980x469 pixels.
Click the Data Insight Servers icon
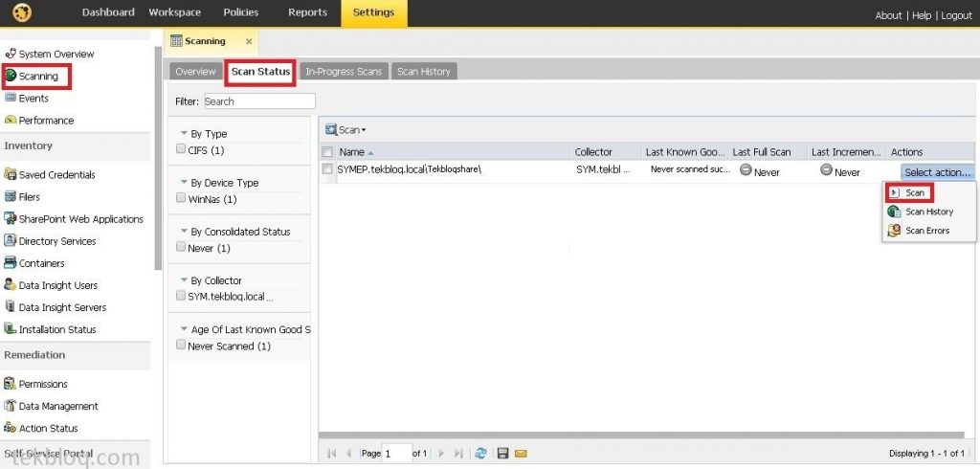click(x=10, y=306)
